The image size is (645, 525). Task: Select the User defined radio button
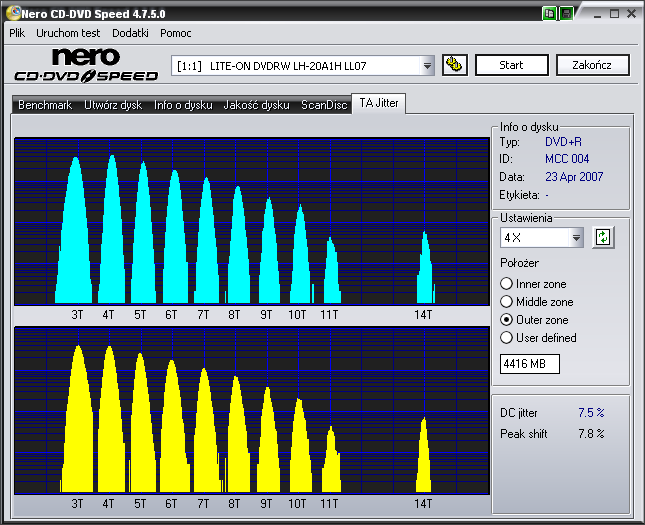coord(506,338)
